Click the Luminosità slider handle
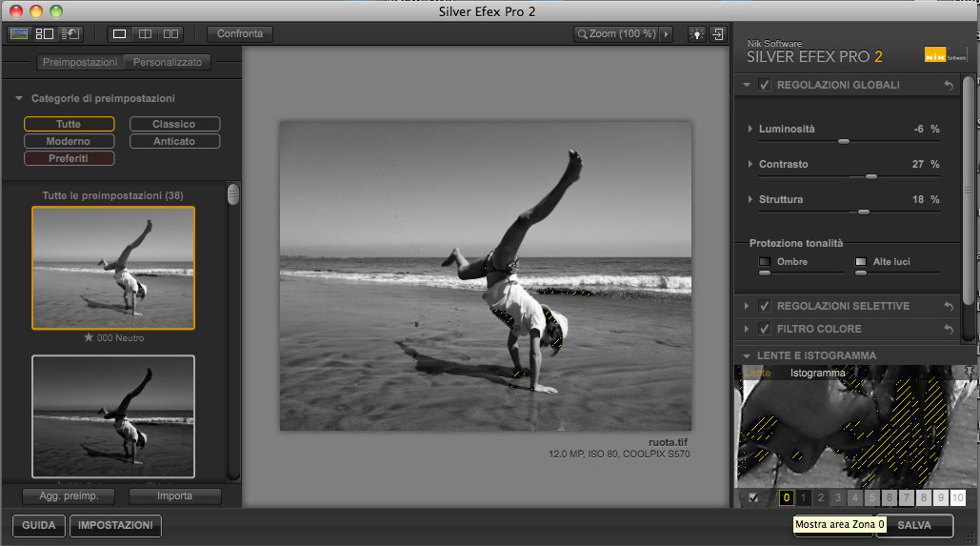This screenshot has height=546, width=980. (844, 142)
